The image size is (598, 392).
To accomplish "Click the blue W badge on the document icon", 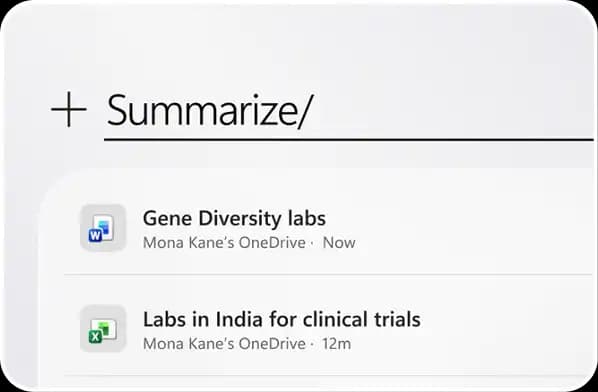I will [95, 236].
